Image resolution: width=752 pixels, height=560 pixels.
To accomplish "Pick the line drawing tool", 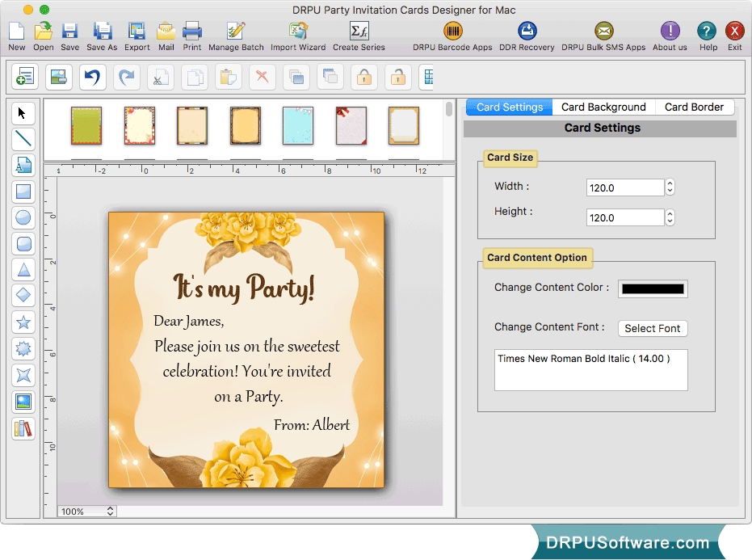I will coord(23,139).
